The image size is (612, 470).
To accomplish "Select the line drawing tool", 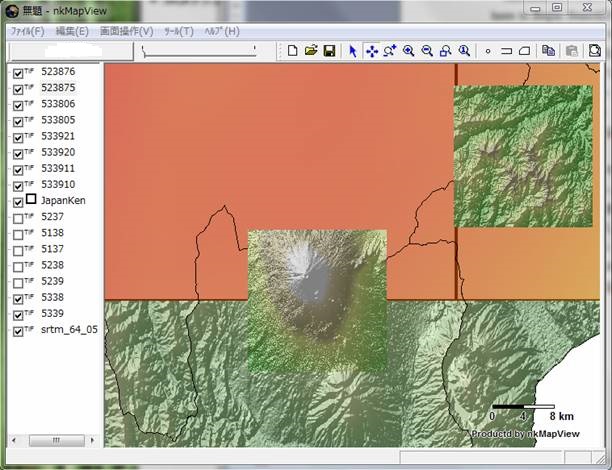I will tap(506, 51).
